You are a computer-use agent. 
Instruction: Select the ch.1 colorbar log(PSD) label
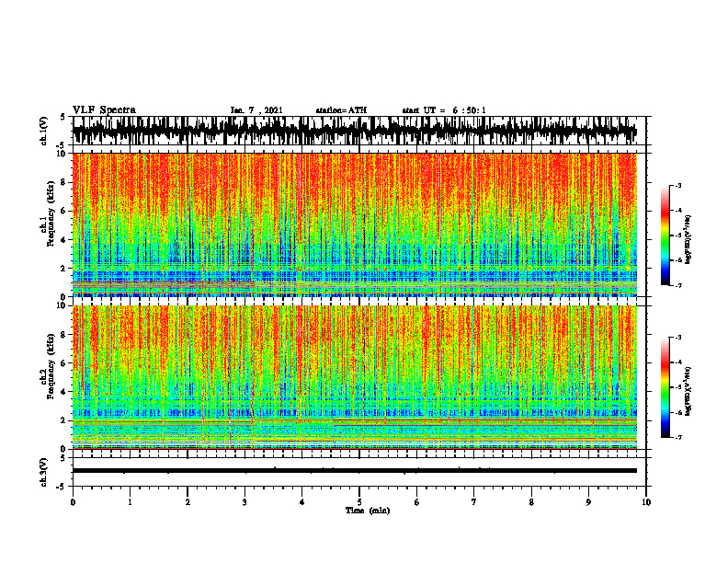click(688, 239)
